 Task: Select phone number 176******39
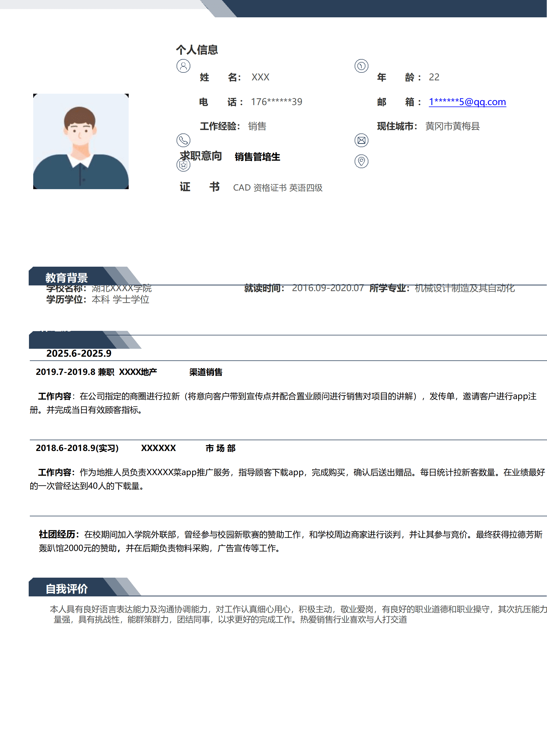pyautogui.click(x=277, y=102)
